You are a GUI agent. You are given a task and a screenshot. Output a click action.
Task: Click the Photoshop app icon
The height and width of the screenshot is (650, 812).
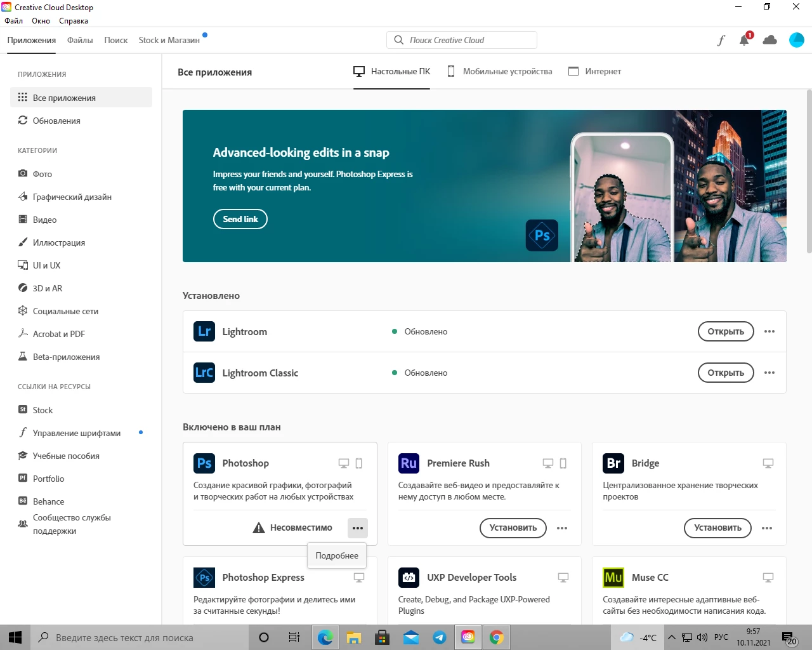click(204, 463)
